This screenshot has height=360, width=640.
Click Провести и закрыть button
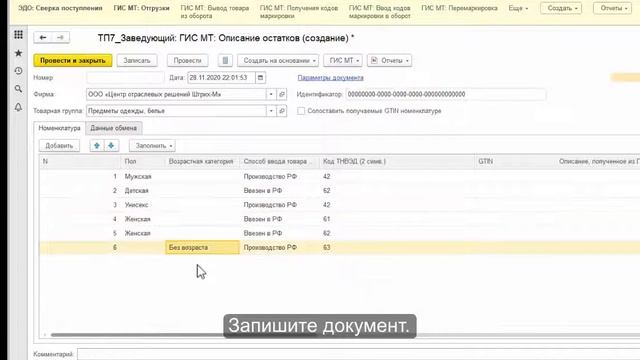73,60
